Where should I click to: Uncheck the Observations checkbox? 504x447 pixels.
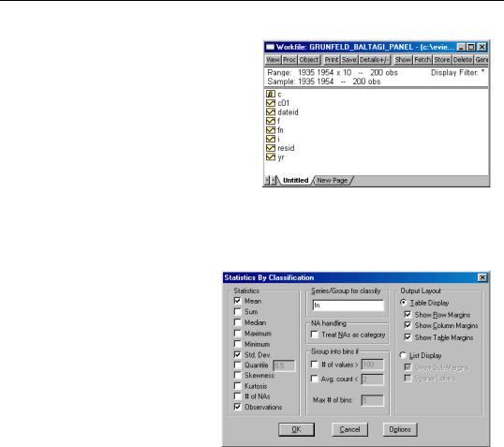[237, 407]
